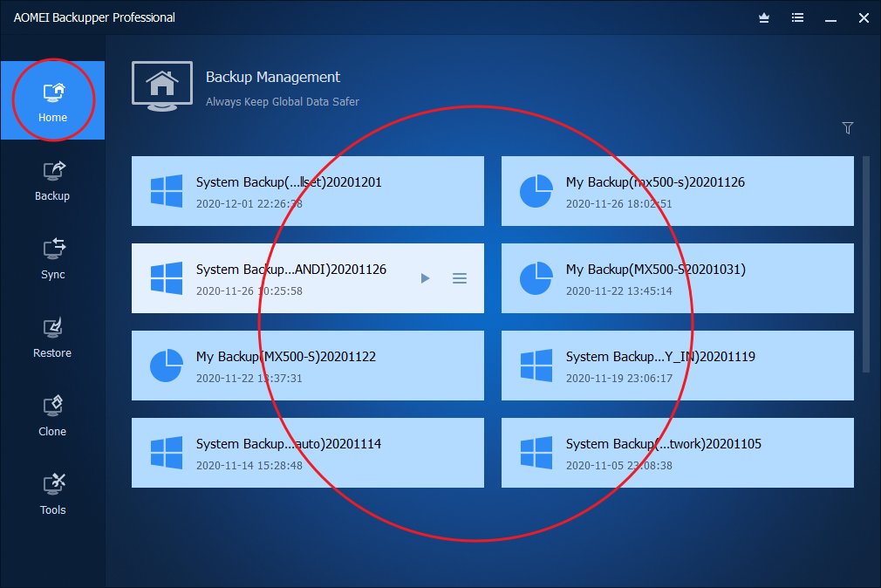881x588 pixels.
Task: Click pie icon of My Backup(MX500-S)20201122
Action: [167, 366]
